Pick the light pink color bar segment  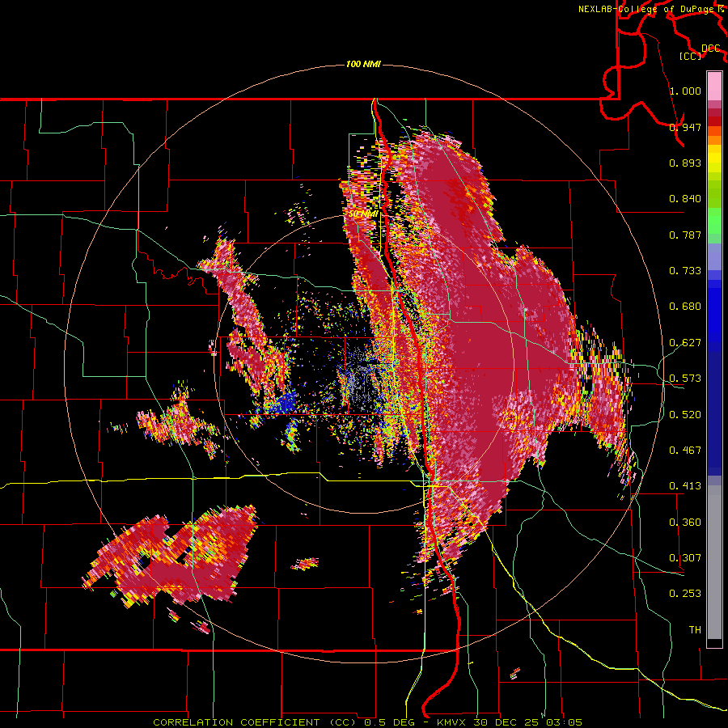pyautogui.click(x=714, y=86)
